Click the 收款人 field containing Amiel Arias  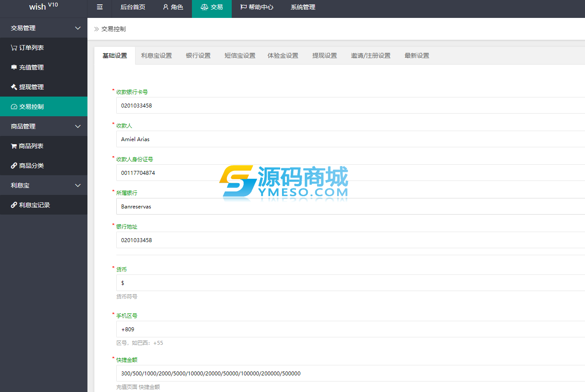click(x=351, y=139)
